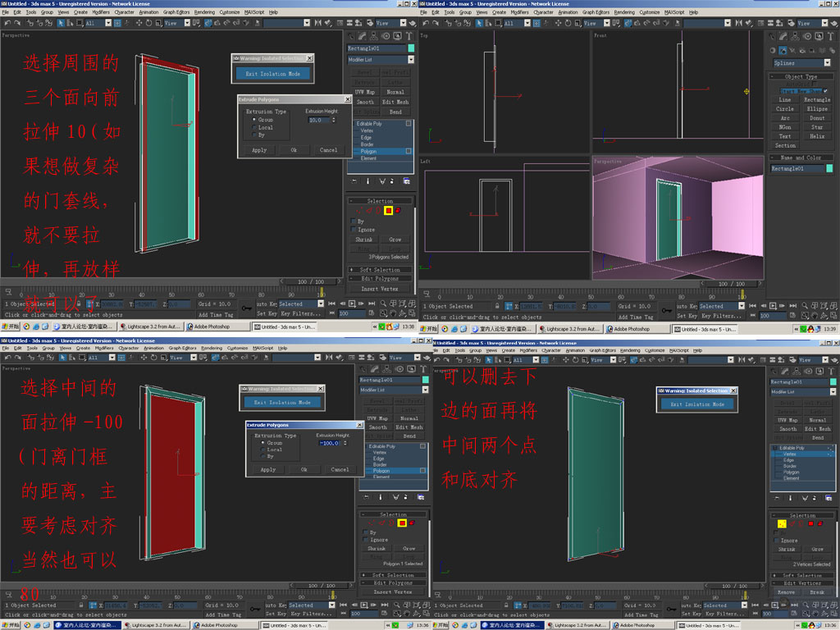The image size is (840, 630).
Task: Click Show End Result icon under bottom-left stack
Action: 381,497
